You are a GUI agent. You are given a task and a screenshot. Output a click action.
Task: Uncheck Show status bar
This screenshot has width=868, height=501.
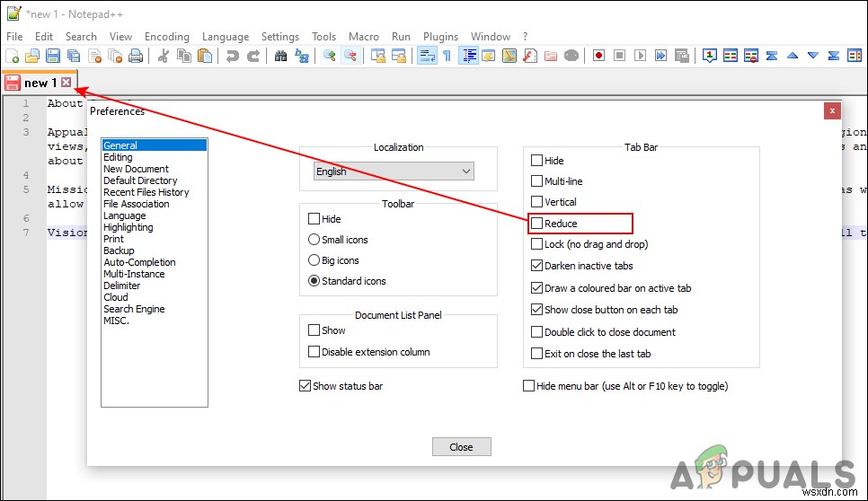point(305,385)
